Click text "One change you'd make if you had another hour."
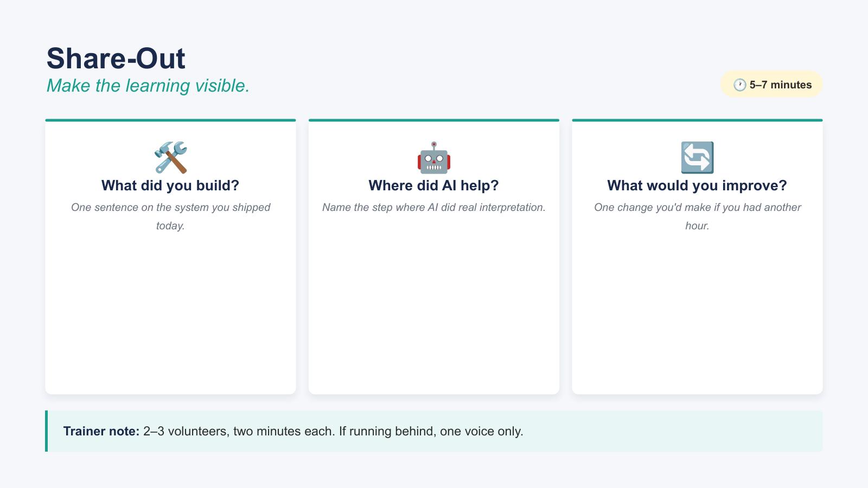 coord(697,216)
